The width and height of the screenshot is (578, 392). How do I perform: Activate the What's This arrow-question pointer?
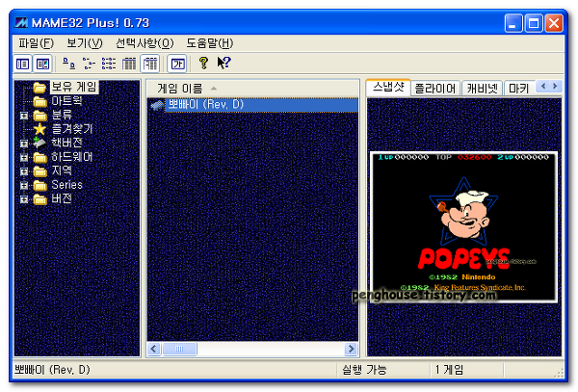[x=223, y=63]
